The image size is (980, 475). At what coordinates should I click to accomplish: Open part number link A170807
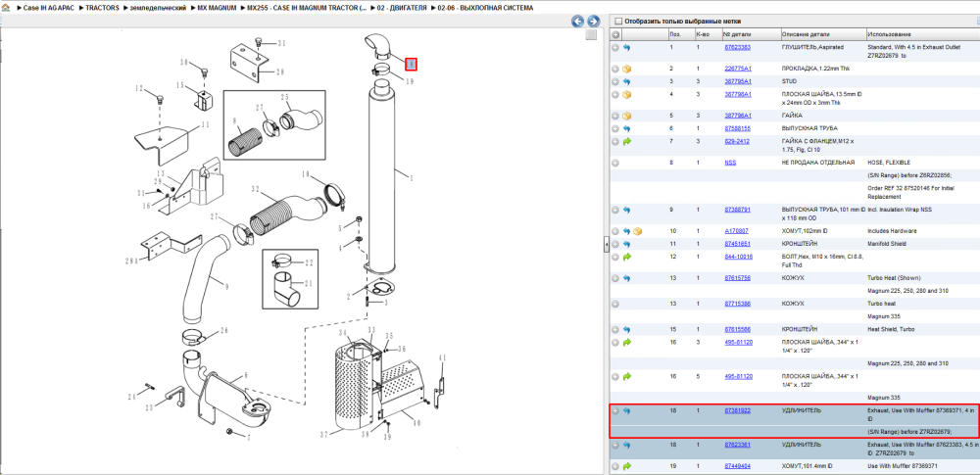(x=737, y=231)
